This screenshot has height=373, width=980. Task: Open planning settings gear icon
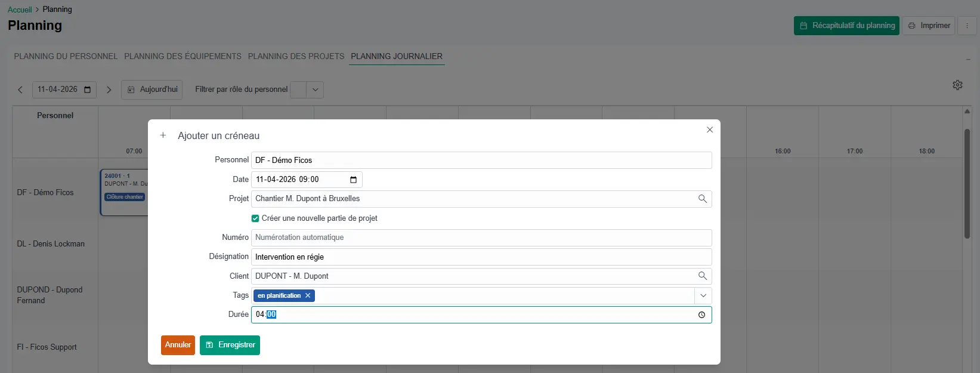[957, 85]
